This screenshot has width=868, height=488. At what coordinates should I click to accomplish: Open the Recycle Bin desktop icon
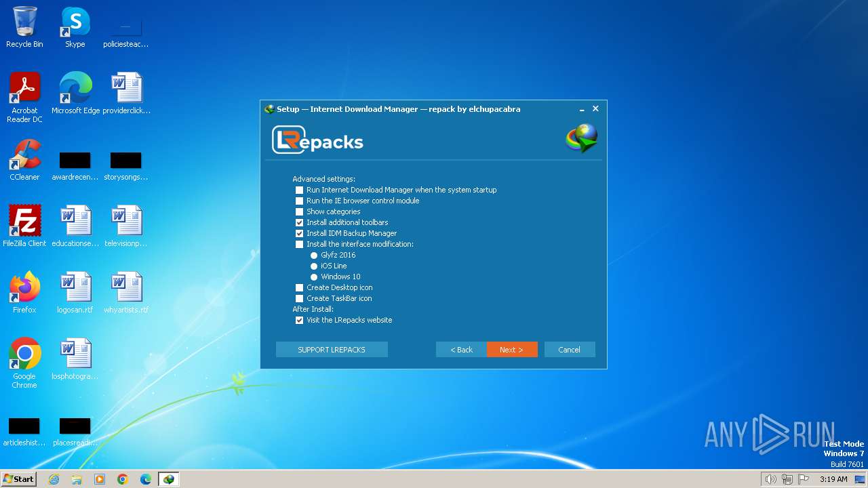click(24, 27)
